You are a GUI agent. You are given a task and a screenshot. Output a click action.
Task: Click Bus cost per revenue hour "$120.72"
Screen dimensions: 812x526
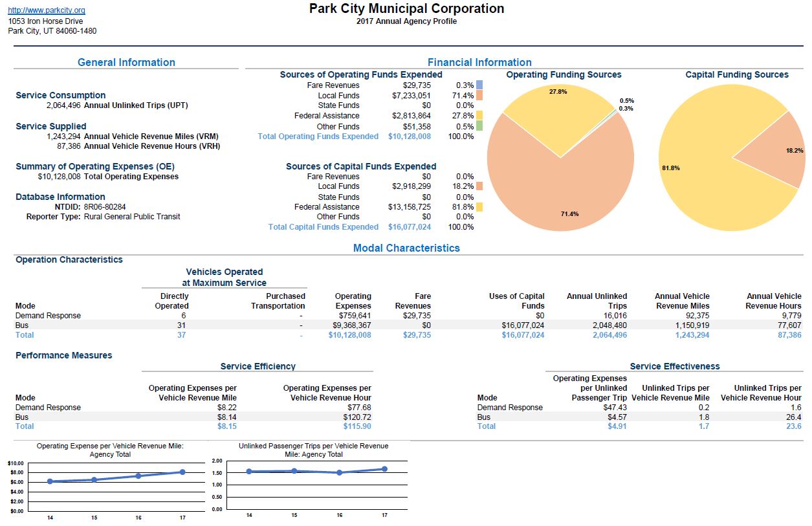pos(357,417)
